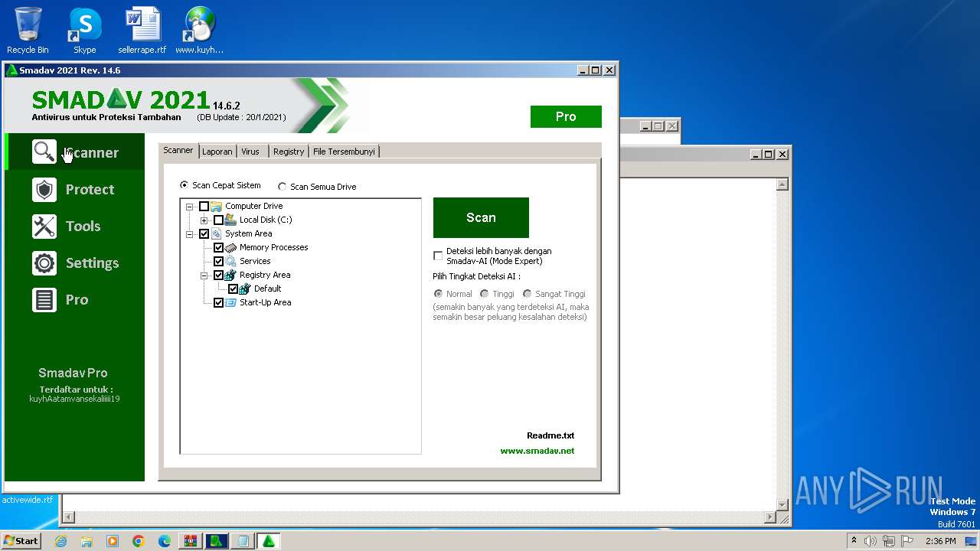Collapse the Computer Drive tree node
Image resolution: width=980 pixels, height=551 pixels.
point(189,206)
